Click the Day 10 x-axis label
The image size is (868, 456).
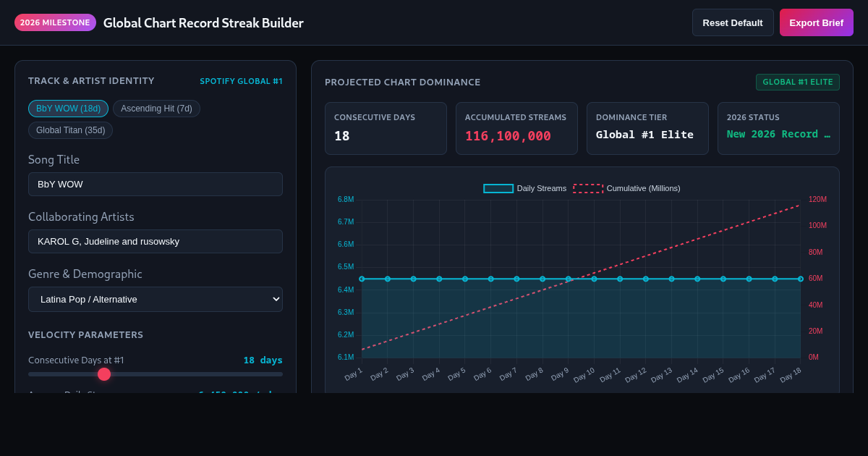click(x=584, y=374)
